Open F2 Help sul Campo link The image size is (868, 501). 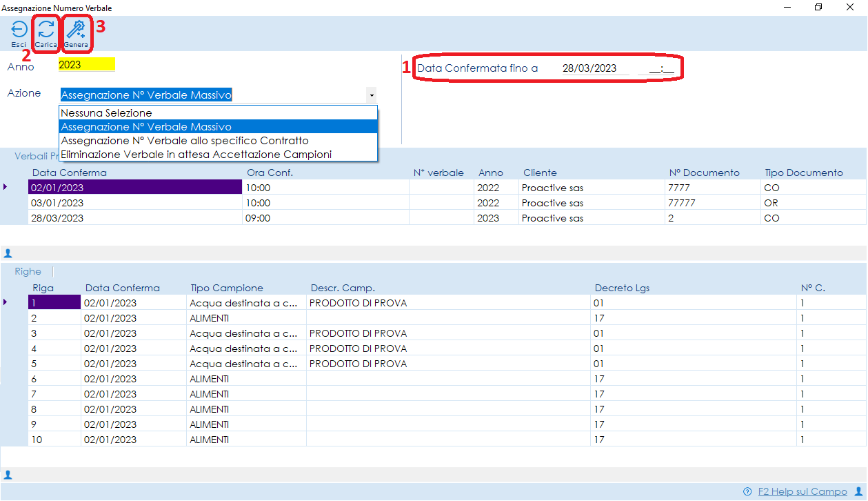click(x=803, y=491)
